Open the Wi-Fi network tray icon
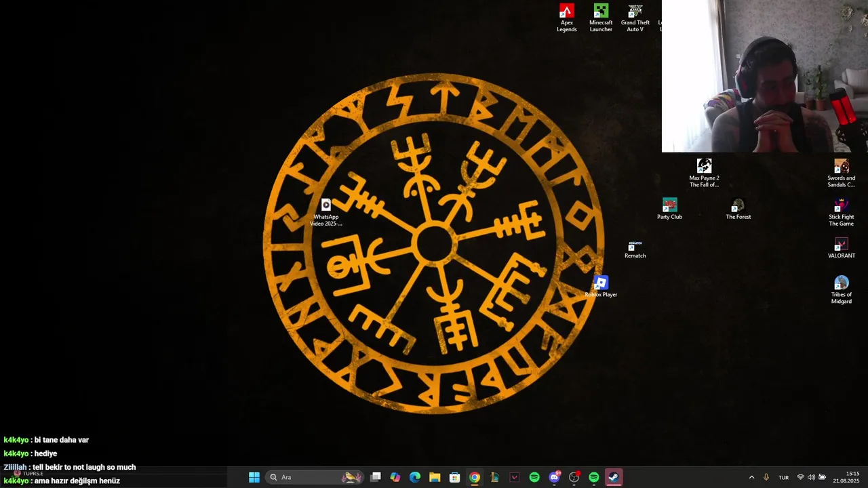 (x=800, y=477)
